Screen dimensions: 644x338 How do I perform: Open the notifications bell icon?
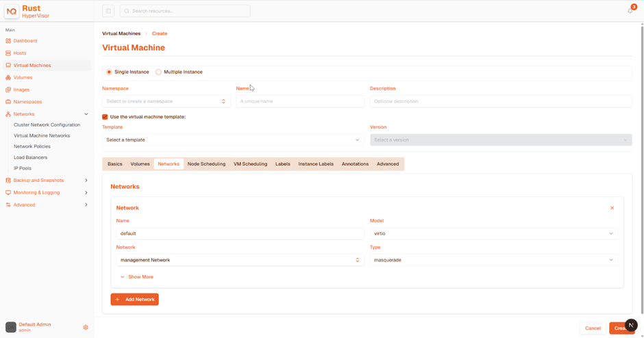tap(630, 11)
